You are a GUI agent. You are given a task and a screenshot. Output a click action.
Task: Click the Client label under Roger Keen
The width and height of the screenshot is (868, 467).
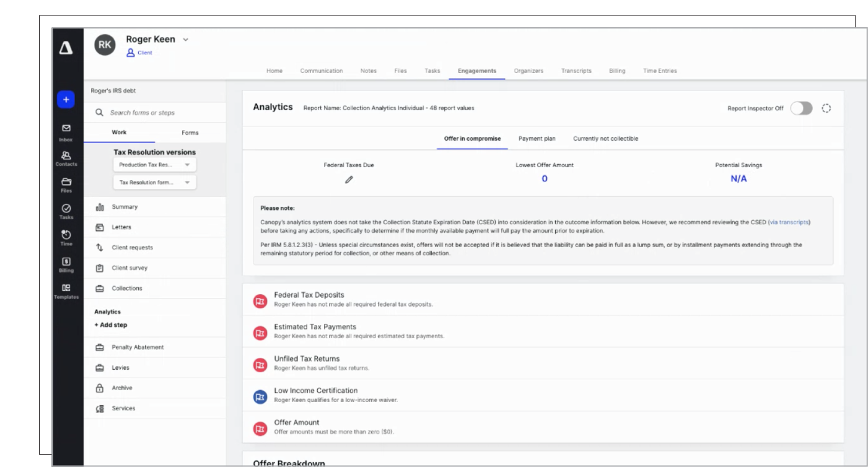(146, 53)
